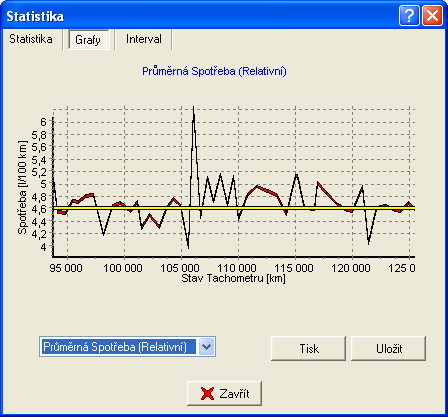Print the chart with Tisk button
The image size is (448, 417).
tap(308, 349)
